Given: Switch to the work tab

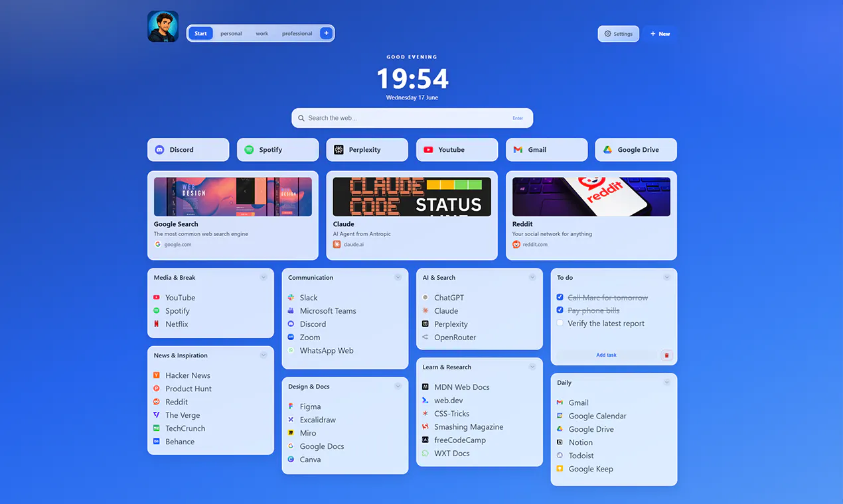Looking at the screenshot, I should (x=262, y=33).
